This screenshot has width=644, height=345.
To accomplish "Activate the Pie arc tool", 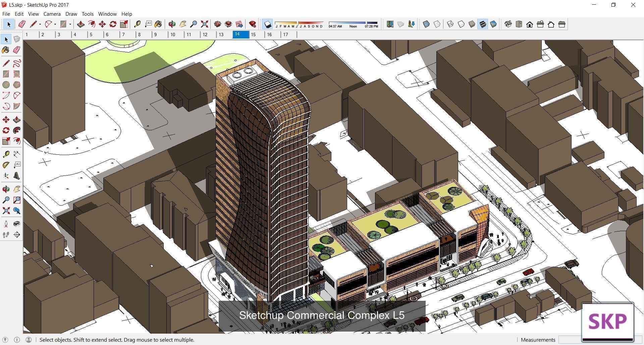I will click(17, 106).
